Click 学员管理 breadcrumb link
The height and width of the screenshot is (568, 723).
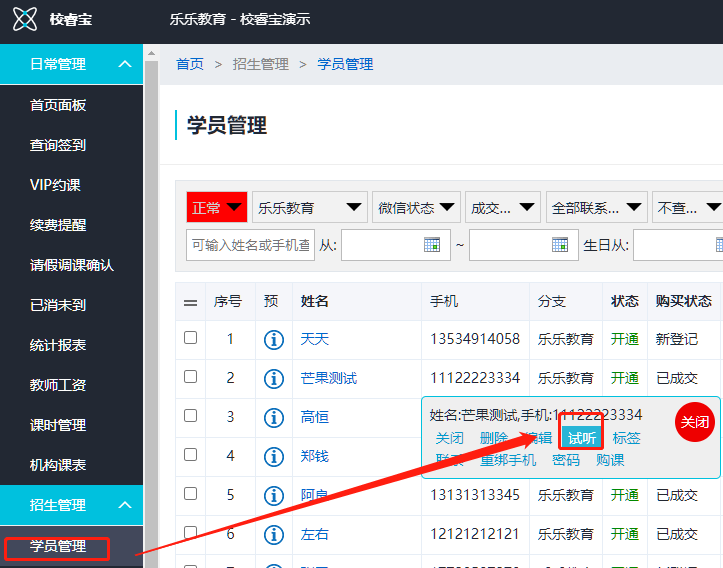345,64
